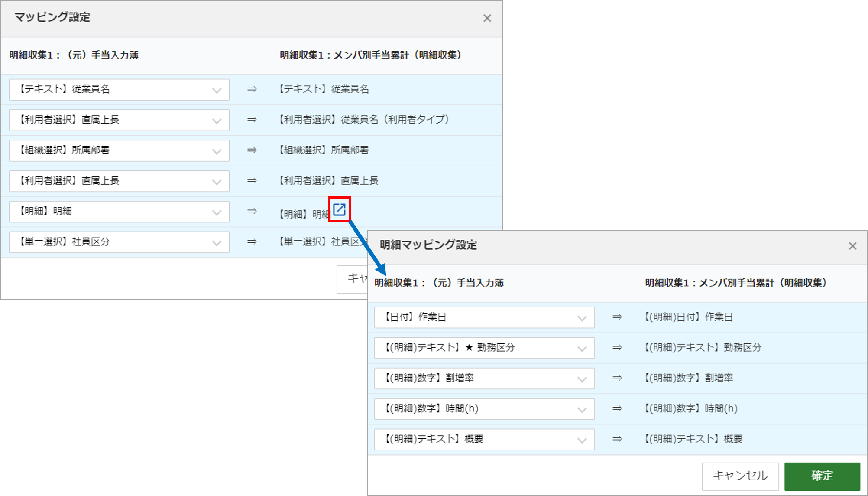
Task: Click 明細収集1：（元）手当入力簿 header in 明細マッピング設定 dialog
Action: (x=439, y=283)
